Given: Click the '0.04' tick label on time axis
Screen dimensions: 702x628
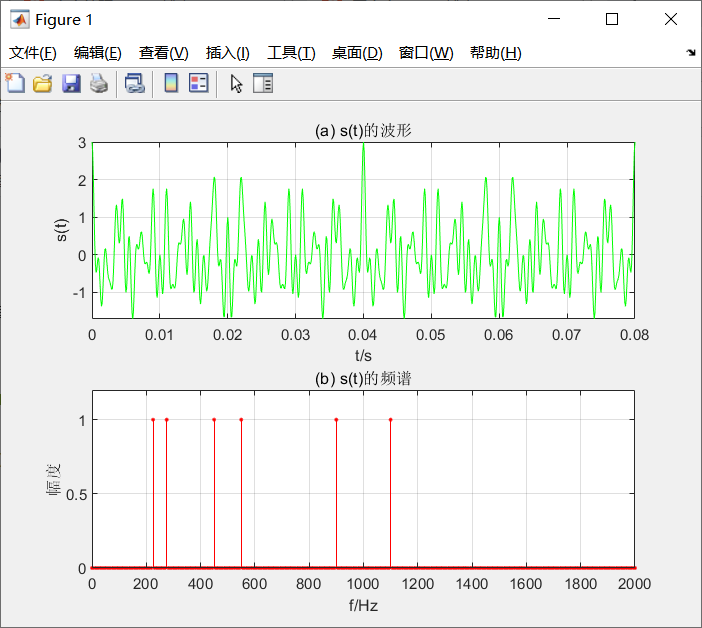Looking at the screenshot, I should pos(363,335).
